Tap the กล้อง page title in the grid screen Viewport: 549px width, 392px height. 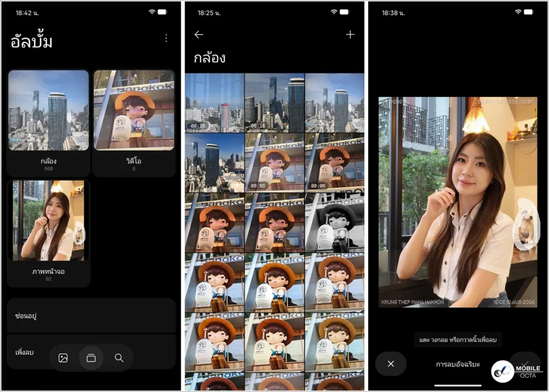210,58
